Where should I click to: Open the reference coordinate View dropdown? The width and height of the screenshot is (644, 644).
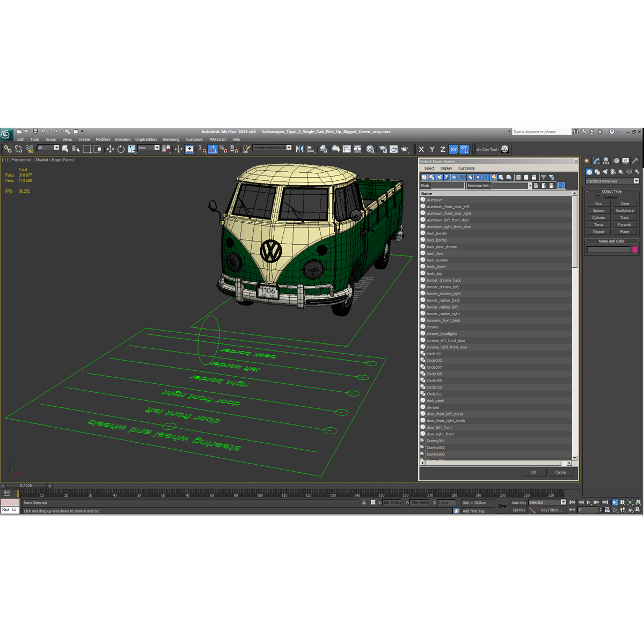coord(149,148)
